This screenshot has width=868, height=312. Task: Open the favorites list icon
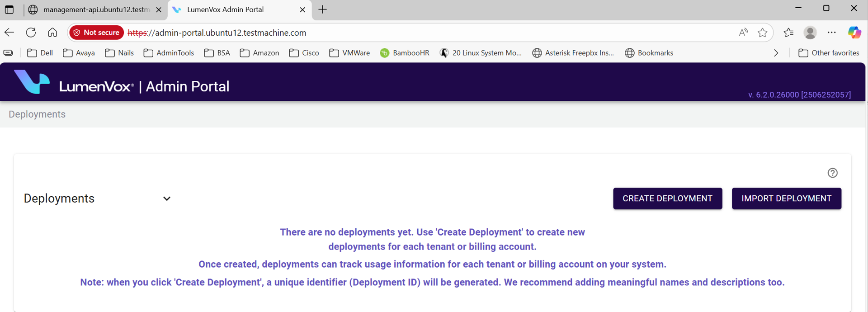(788, 33)
